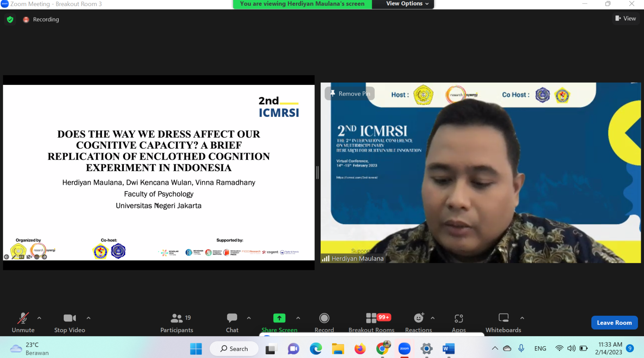This screenshot has width=644, height=358.
Task: Stop Video in the Zoom toolbar
Action: click(70, 323)
